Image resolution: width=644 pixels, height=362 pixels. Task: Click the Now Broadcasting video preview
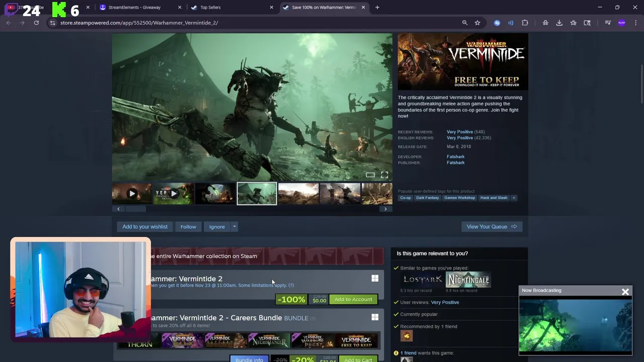(575, 325)
